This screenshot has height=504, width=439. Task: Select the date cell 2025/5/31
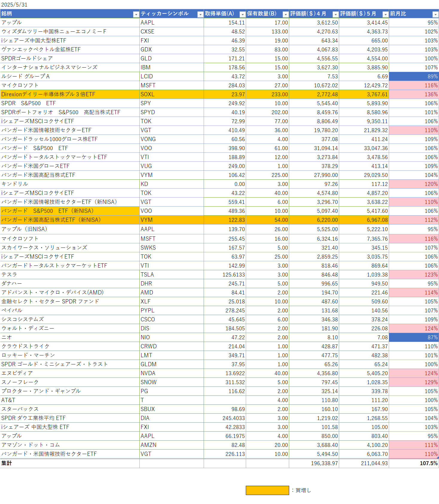tap(70, 5)
